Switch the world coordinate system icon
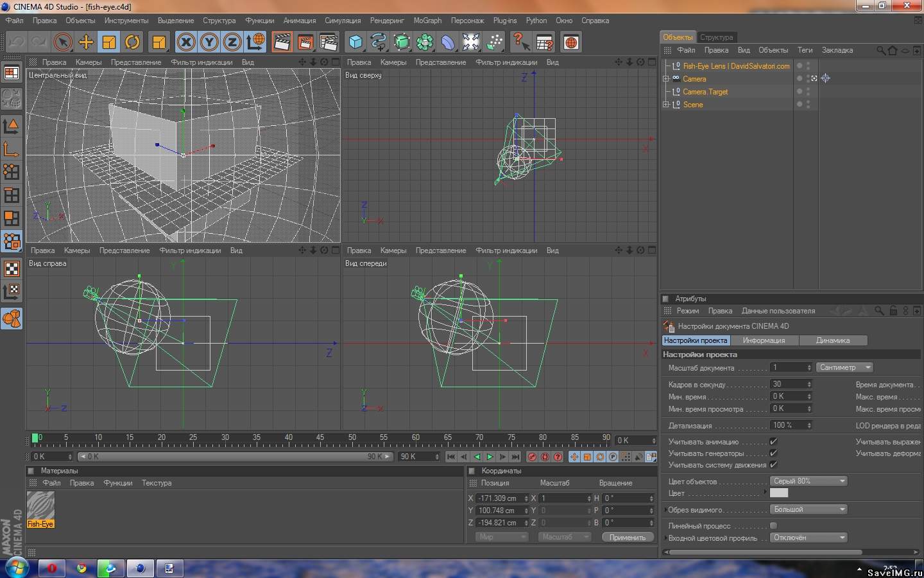Viewport: 924px width, 578px height. [255, 42]
